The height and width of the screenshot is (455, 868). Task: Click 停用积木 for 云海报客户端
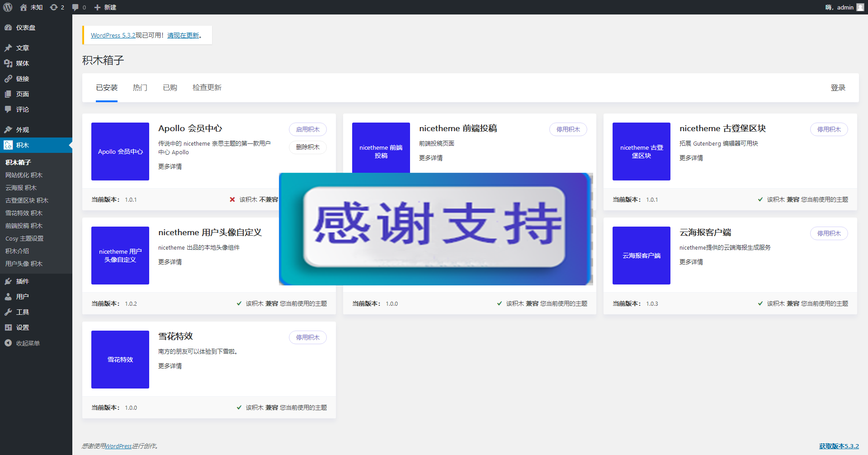coord(829,233)
